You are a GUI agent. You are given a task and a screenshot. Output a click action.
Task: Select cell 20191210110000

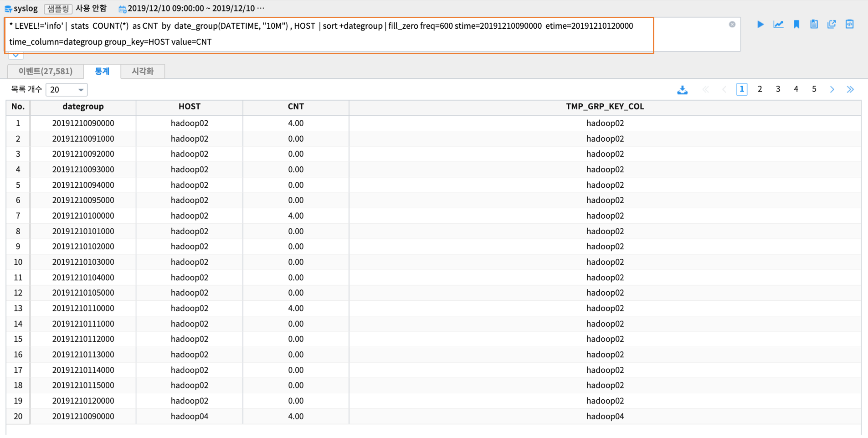click(83, 309)
